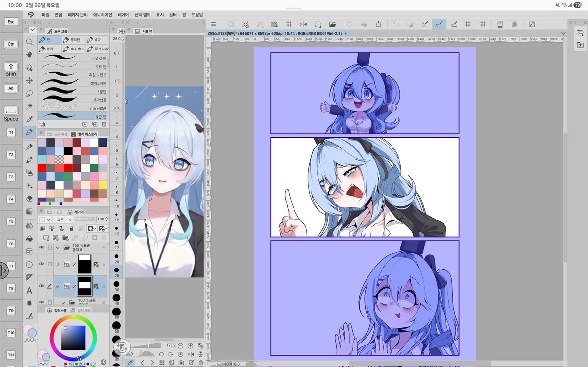Choose the 리얼 G 펜 brush
This screenshot has width=588, height=367.
(73, 58)
